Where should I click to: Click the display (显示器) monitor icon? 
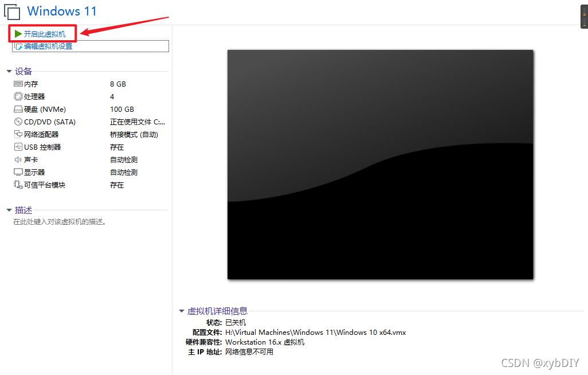click(x=18, y=172)
